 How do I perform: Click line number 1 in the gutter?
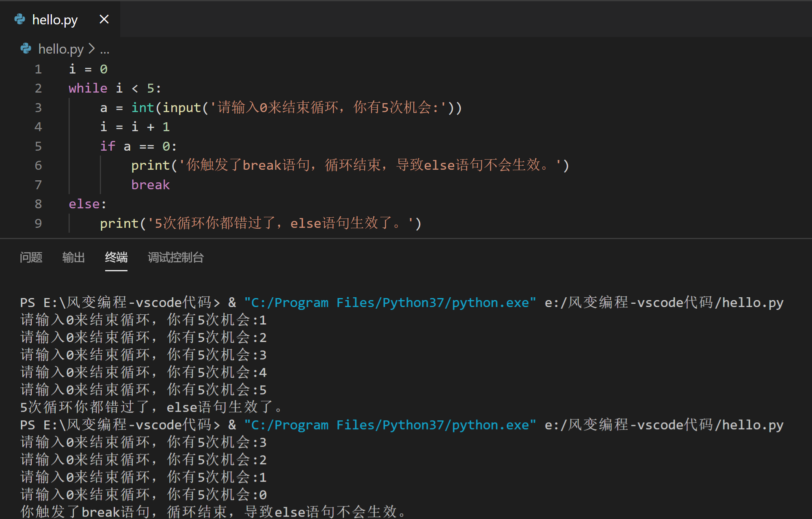click(38, 69)
